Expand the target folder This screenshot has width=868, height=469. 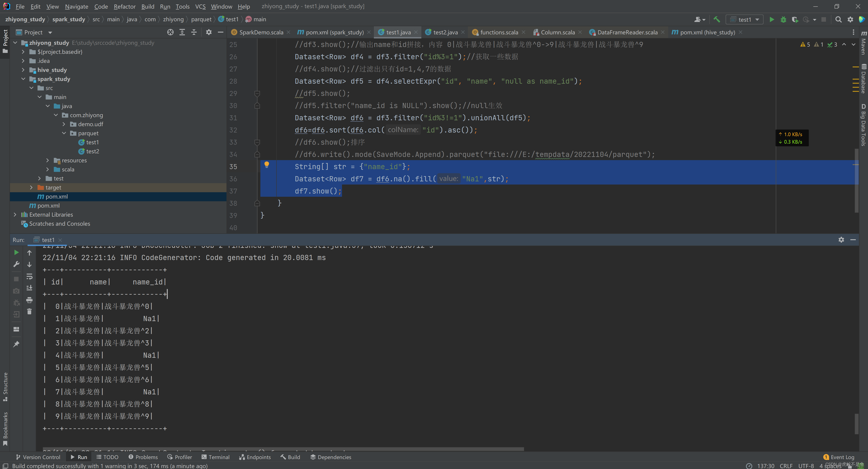pyautogui.click(x=31, y=187)
